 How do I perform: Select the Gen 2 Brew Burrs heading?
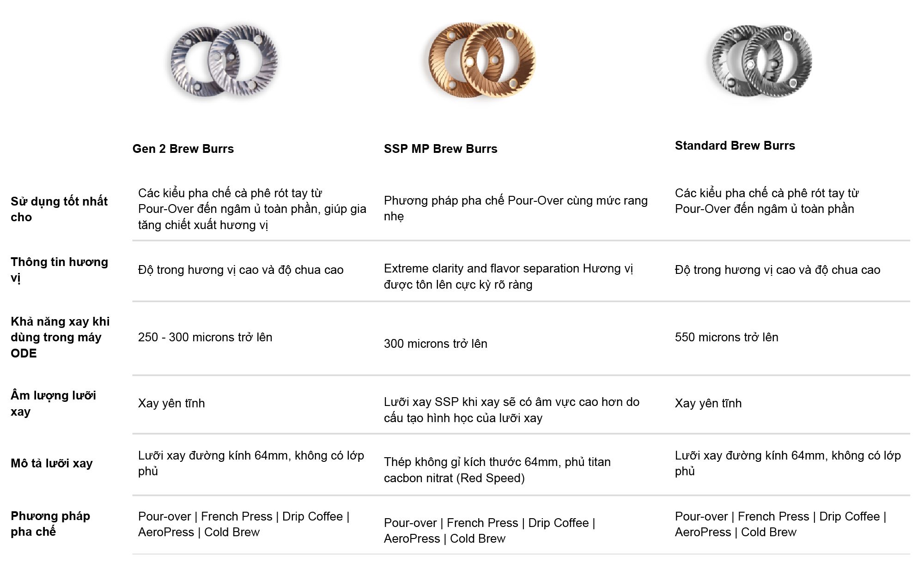(183, 149)
